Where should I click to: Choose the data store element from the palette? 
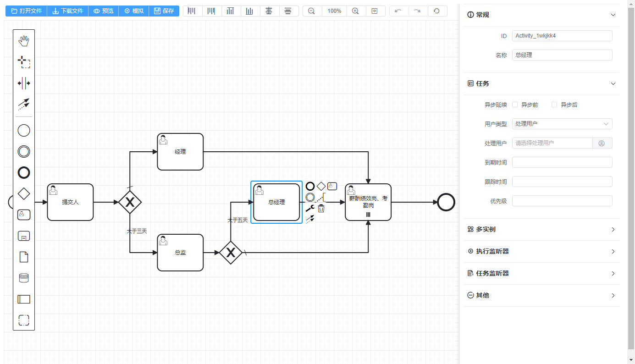pyautogui.click(x=23, y=278)
